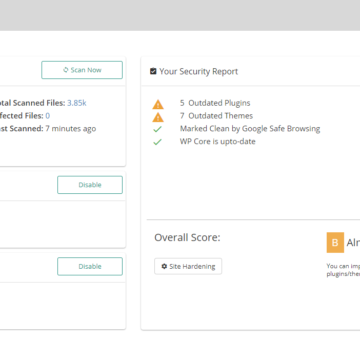Click the Overall Score label
Viewport: 360px width, 360px height.
coord(187,238)
